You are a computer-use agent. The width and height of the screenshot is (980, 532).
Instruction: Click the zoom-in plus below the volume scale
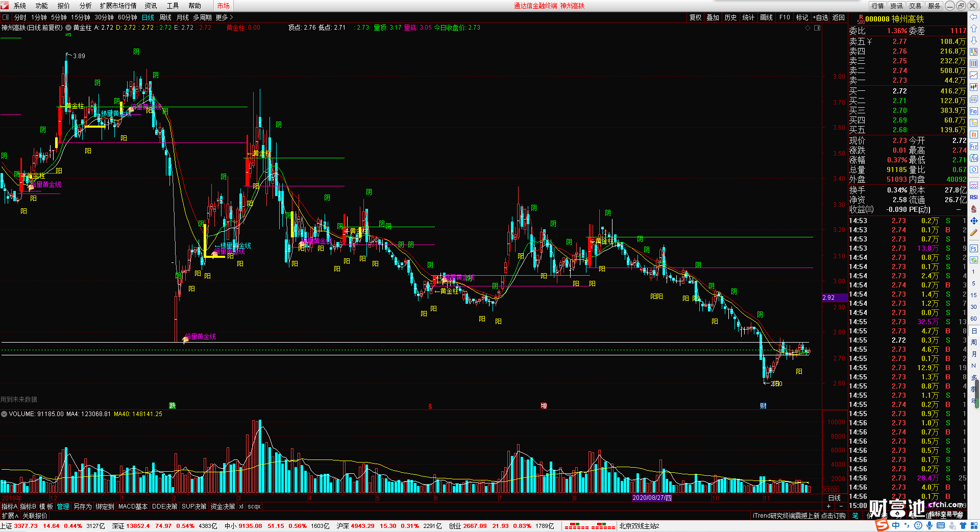point(828,506)
